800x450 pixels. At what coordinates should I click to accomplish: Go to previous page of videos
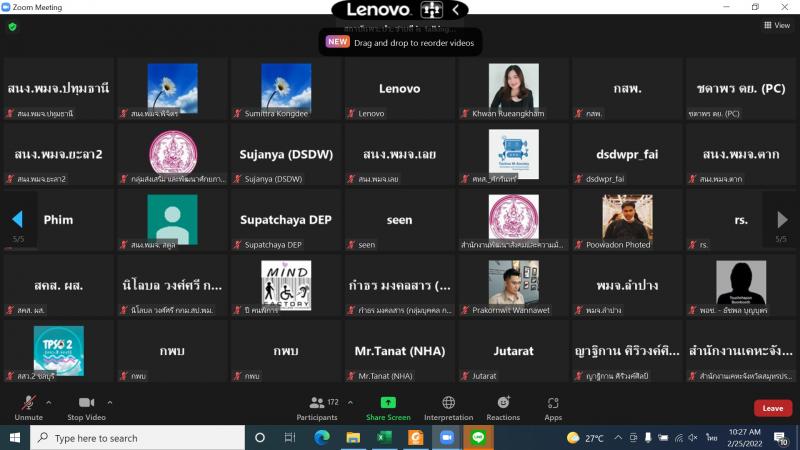click(x=18, y=219)
